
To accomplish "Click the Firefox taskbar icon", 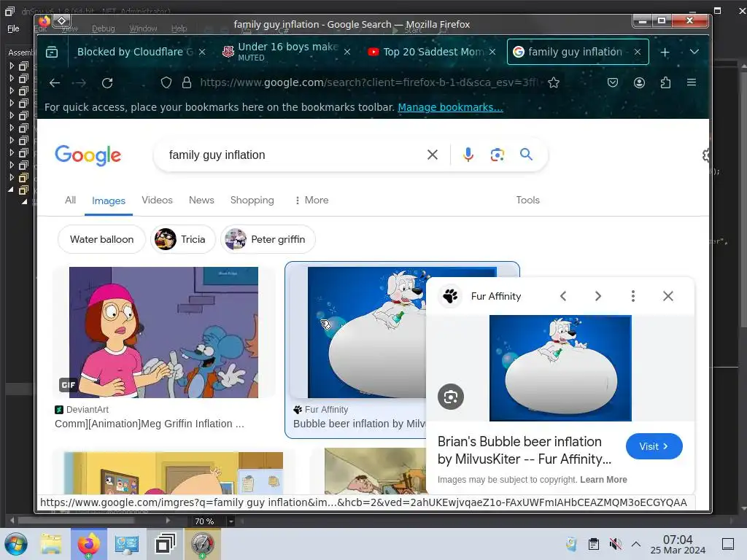I will pyautogui.click(x=89, y=544).
